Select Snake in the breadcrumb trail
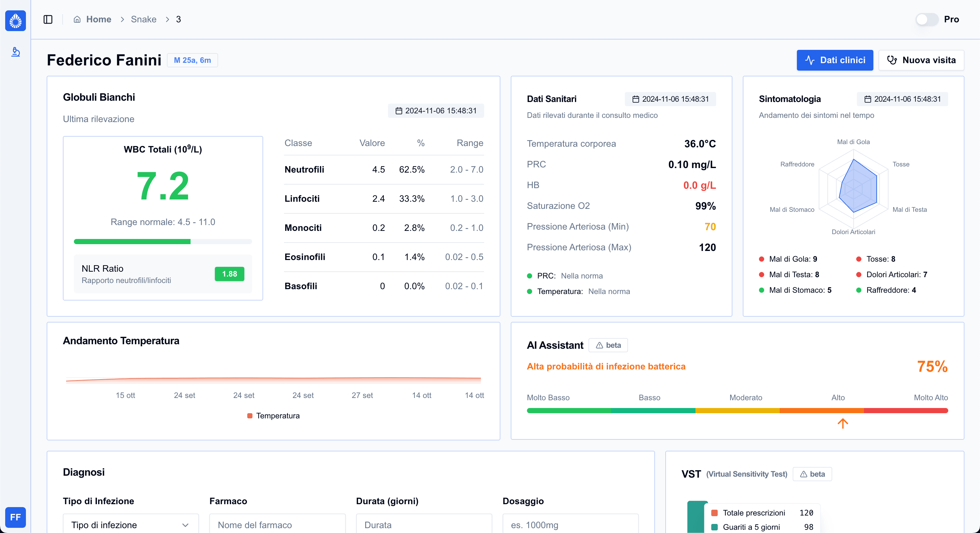The image size is (980, 533). (x=144, y=19)
